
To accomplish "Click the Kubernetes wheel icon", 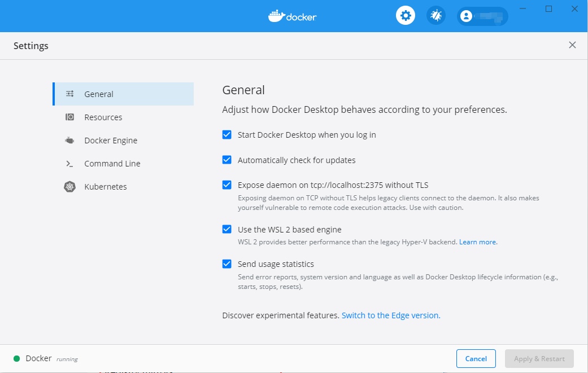I will click(x=69, y=186).
